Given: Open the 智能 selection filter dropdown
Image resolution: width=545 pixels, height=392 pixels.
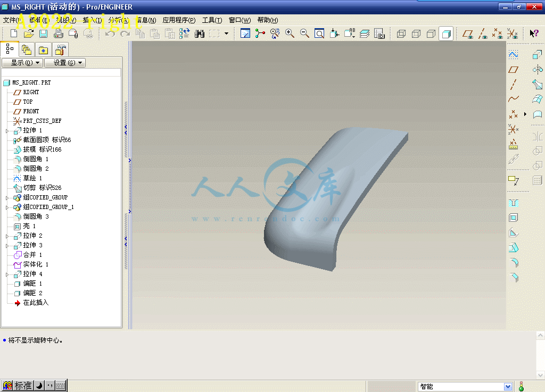Looking at the screenshot, I should [508, 387].
